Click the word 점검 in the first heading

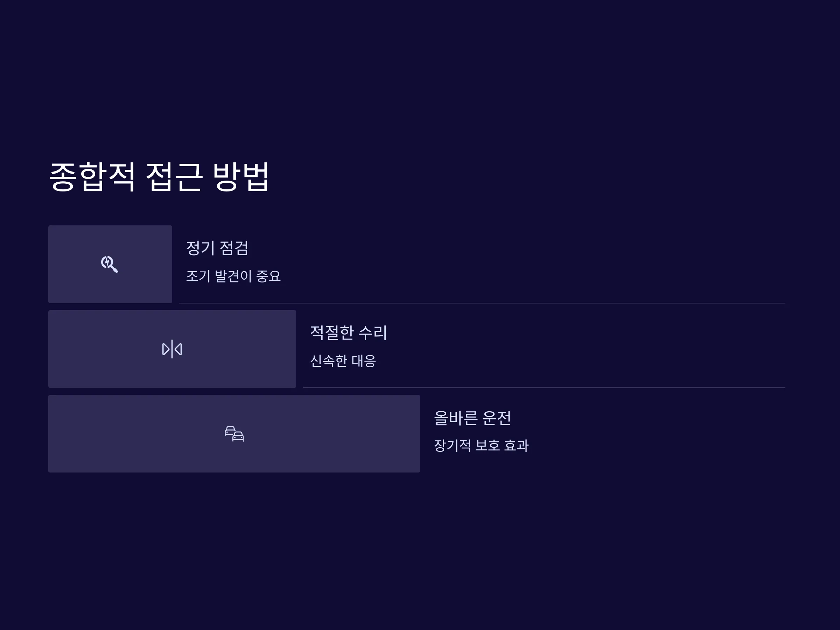coord(234,248)
